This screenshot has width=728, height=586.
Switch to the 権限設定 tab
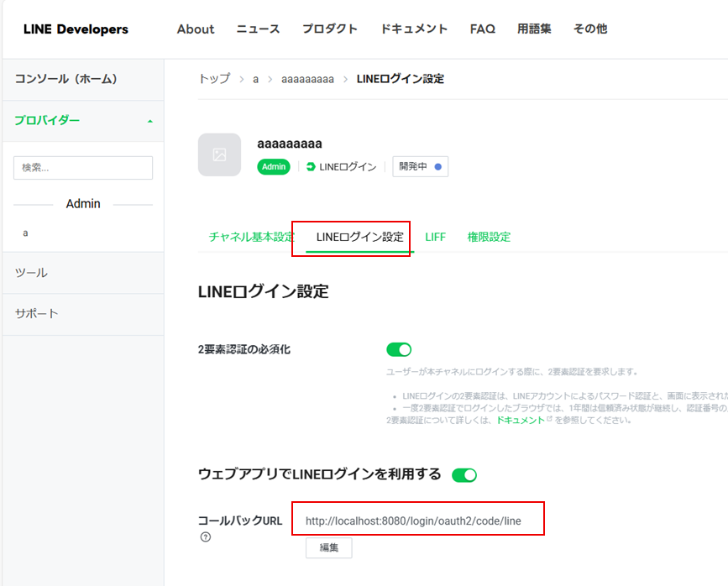489,237
